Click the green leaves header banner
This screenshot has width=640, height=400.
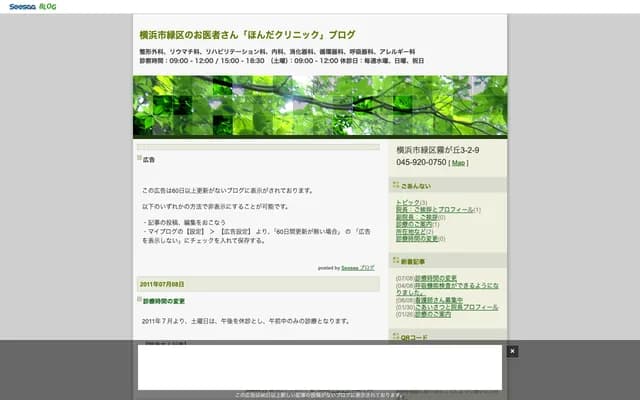(x=320, y=106)
